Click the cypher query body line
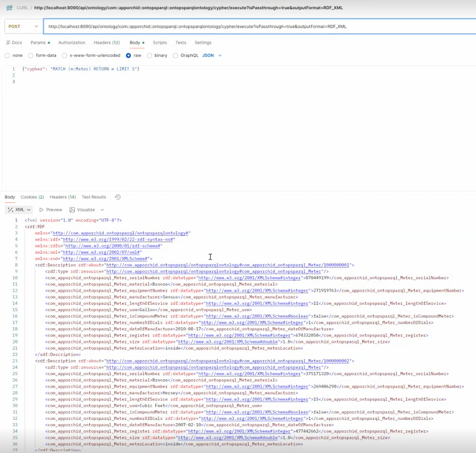This screenshot has width=476, height=453. click(x=80, y=69)
